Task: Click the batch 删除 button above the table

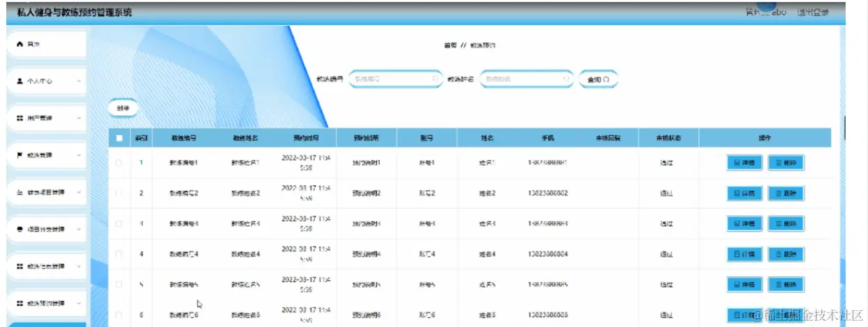Action: 124,108
